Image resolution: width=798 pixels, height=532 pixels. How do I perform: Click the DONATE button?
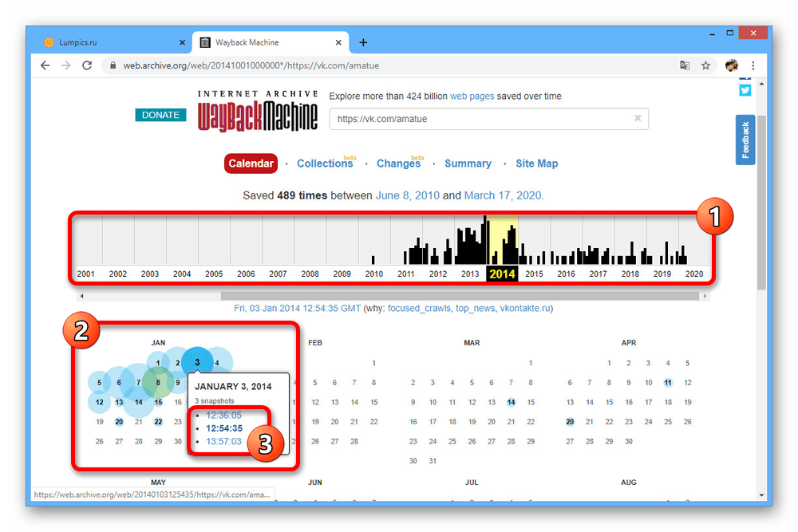(x=160, y=115)
